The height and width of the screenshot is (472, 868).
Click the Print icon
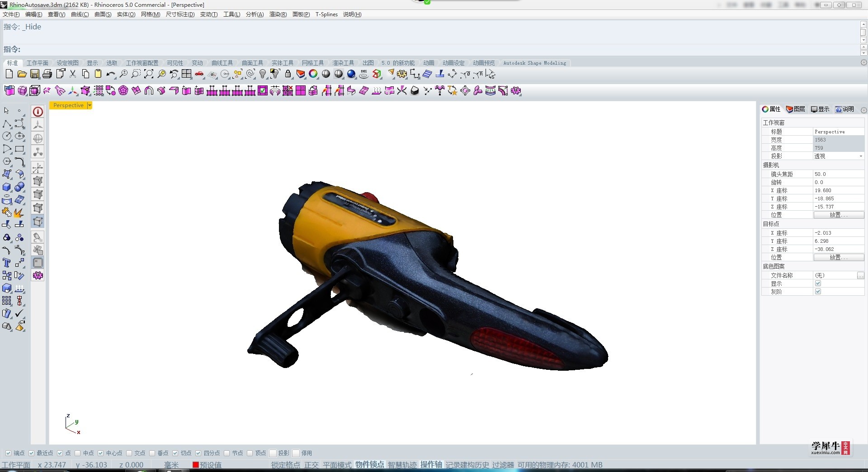(x=47, y=74)
